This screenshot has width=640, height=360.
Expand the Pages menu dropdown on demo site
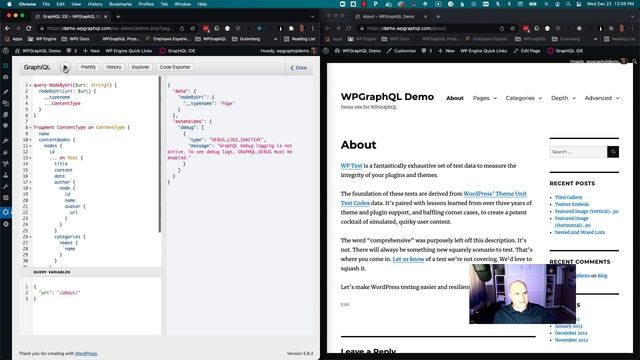point(495,98)
